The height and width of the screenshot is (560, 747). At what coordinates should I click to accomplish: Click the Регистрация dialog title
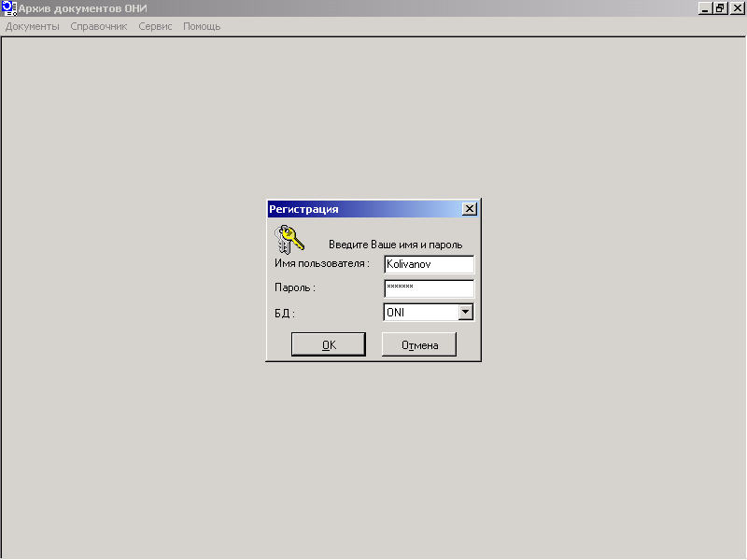[304, 209]
